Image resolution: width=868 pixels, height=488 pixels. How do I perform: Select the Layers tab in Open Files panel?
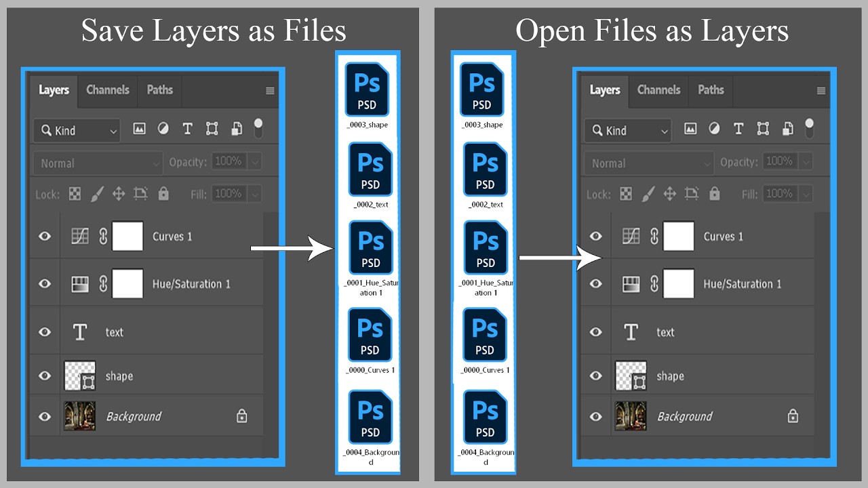[606, 90]
